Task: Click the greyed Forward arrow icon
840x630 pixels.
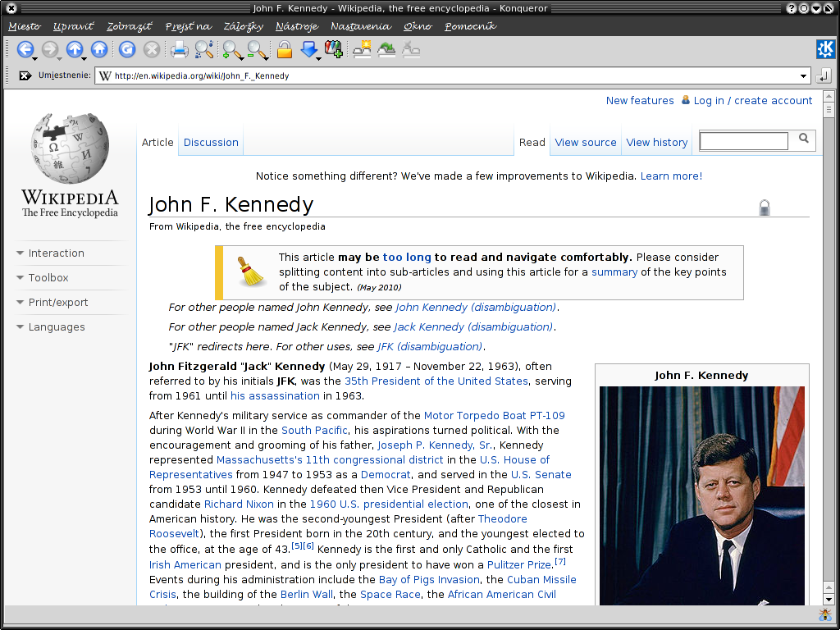Action: point(49,50)
